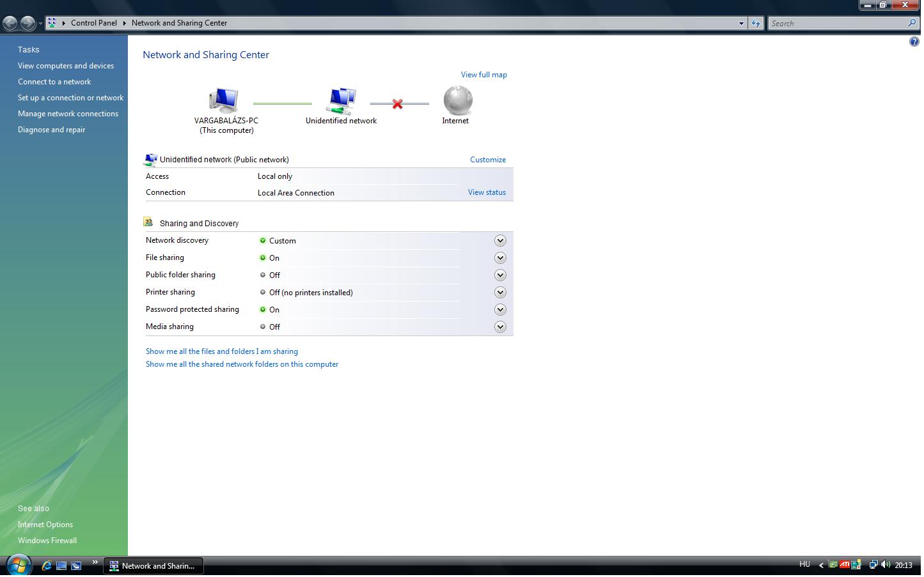Image resolution: width=924 pixels, height=577 pixels.
Task: Open the Help question mark icon
Action: coord(914,42)
